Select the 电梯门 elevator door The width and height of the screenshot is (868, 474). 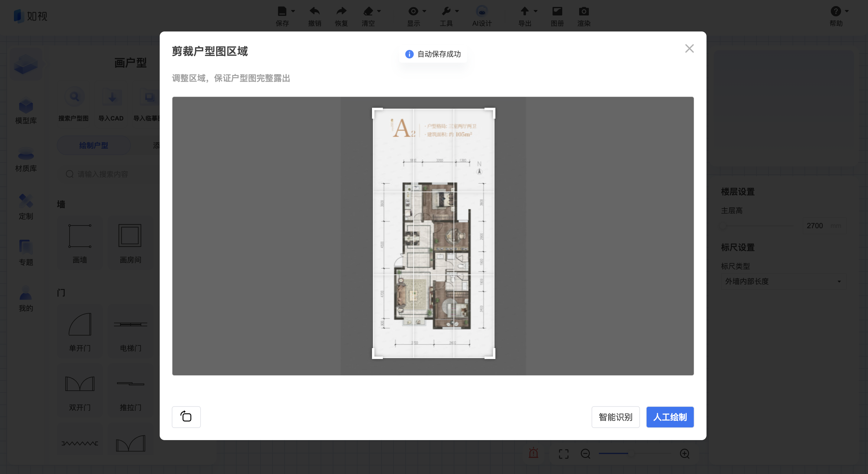pyautogui.click(x=130, y=331)
